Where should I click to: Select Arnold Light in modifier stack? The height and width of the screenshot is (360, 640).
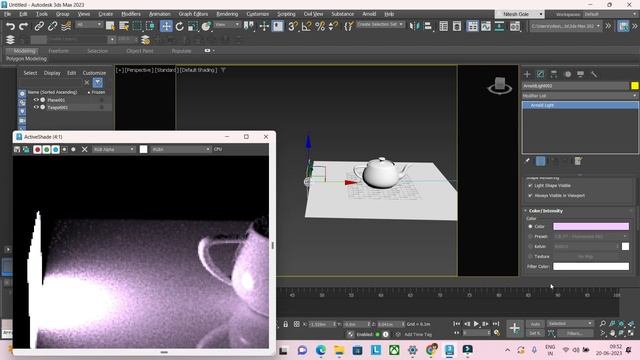[x=580, y=105]
